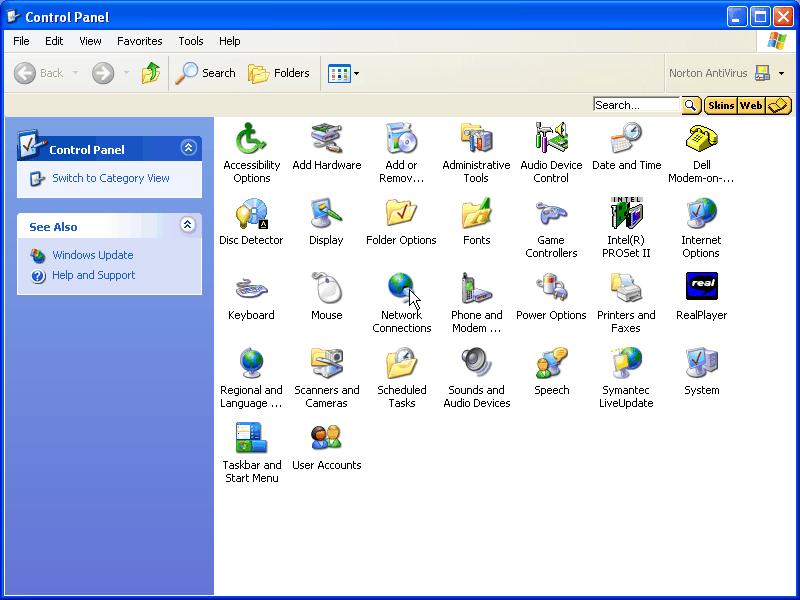Open the Favorites menu
The image size is (800, 600).
[139, 41]
